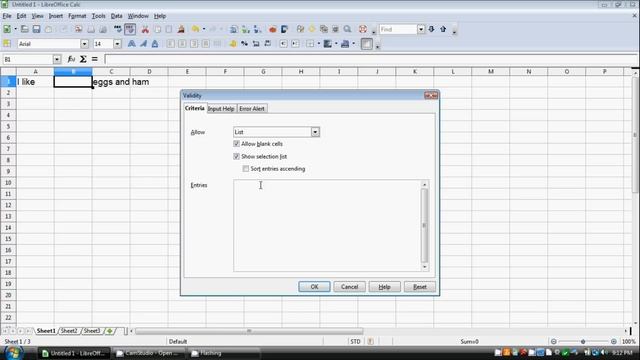
Task: Open the Allow dropdown list
Action: point(315,132)
